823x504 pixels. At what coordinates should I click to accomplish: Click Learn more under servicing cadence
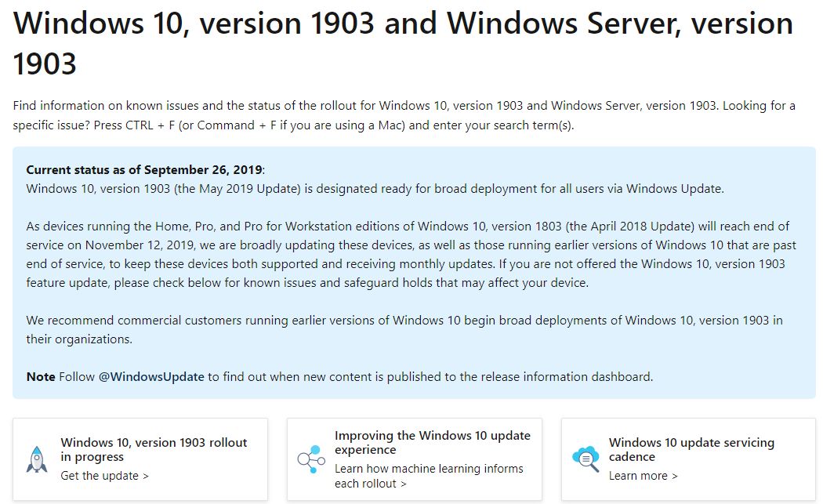[643, 476]
